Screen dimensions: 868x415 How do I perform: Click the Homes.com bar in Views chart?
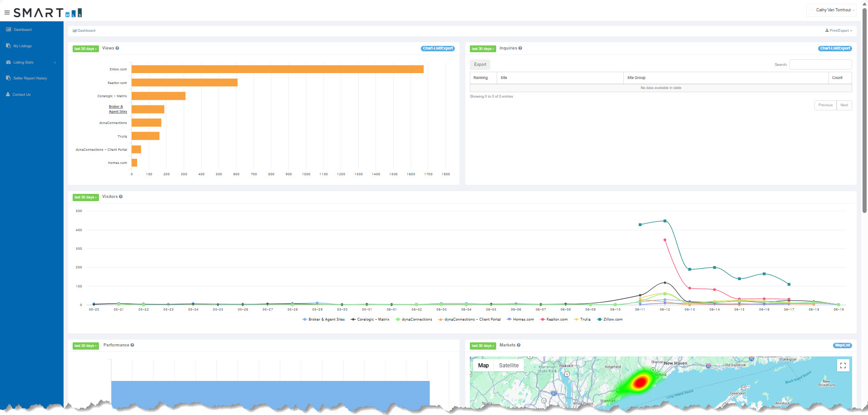pos(134,163)
